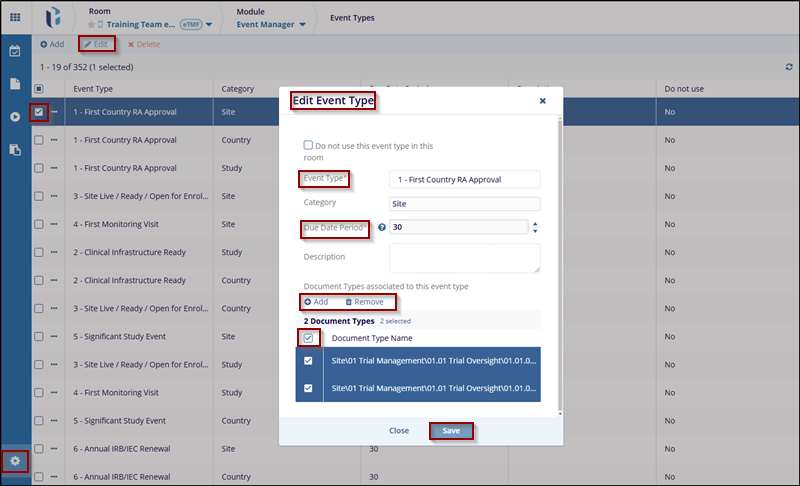Expand the Event Manager module dropdown
This screenshot has height=486, width=800.
click(302, 25)
